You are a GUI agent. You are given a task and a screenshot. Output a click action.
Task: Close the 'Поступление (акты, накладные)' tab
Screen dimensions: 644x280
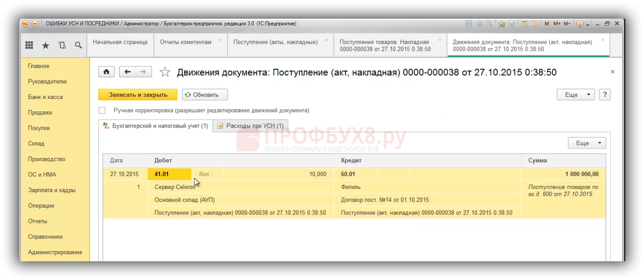coord(326,40)
